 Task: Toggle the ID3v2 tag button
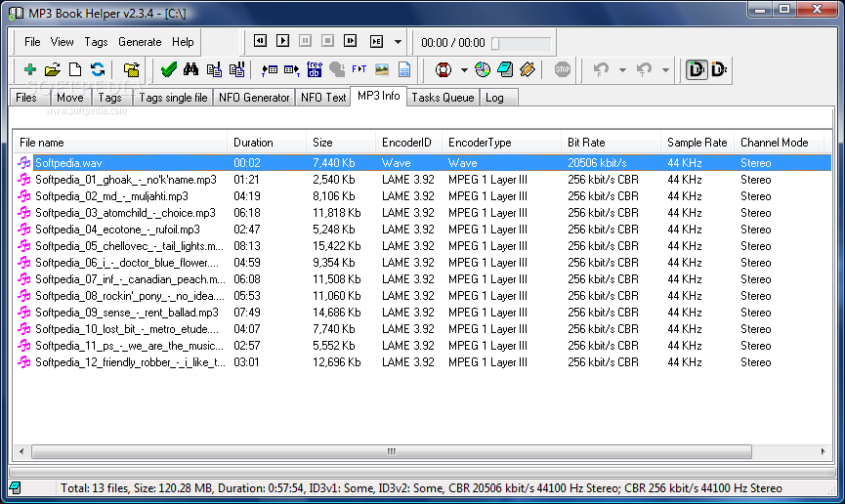coord(719,69)
